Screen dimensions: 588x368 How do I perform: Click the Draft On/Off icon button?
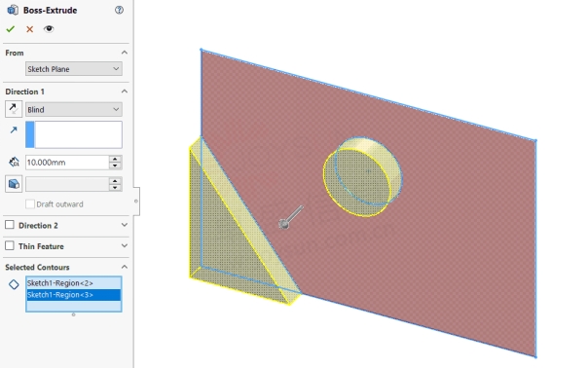click(x=14, y=184)
